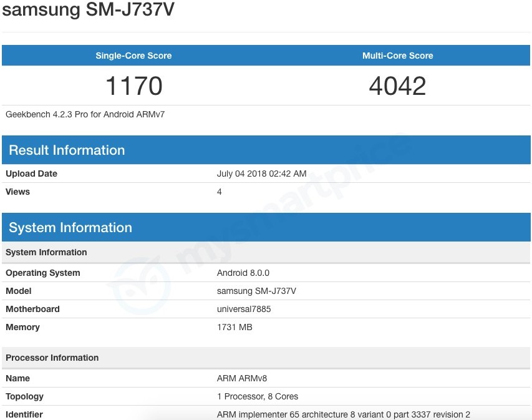Click the Upload Date label

tap(31, 173)
